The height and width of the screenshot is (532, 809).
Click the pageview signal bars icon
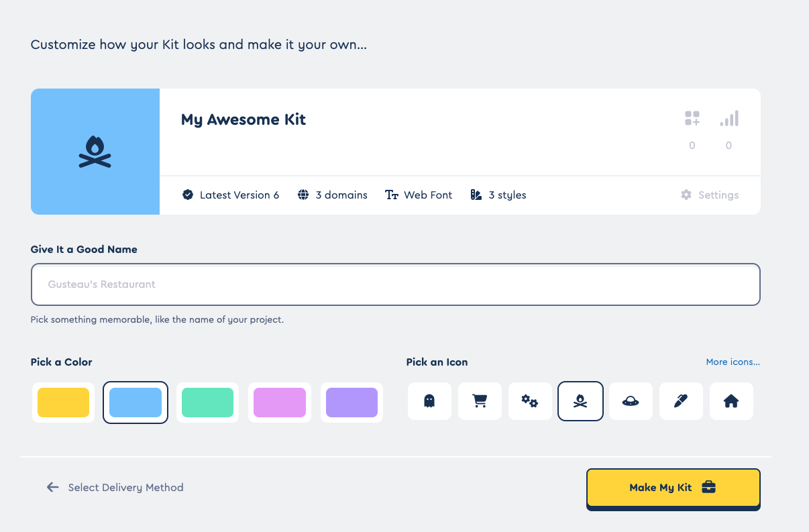coord(729,119)
